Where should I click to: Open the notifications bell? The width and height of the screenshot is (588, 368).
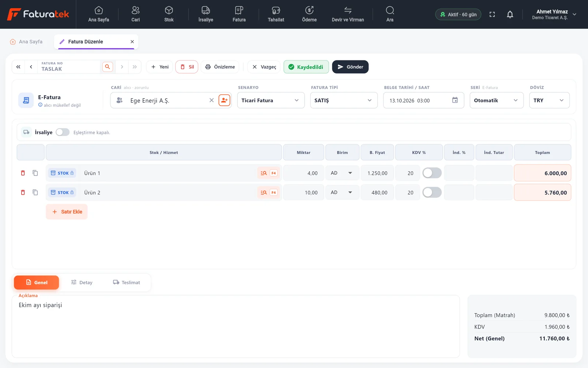510,14
